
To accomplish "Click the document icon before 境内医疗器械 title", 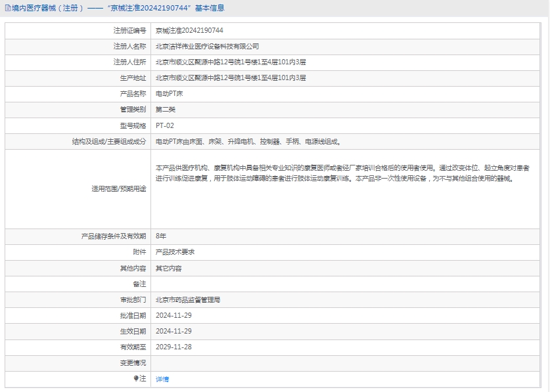I will point(7,9).
